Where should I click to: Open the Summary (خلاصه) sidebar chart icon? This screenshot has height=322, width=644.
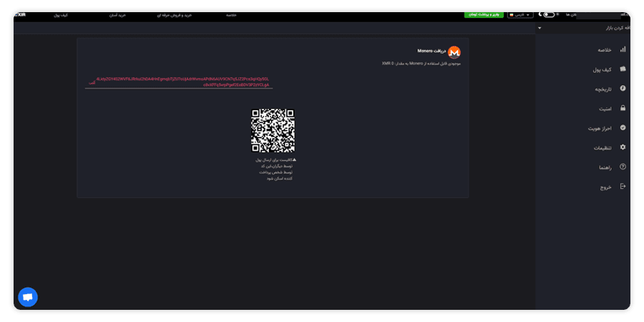[623, 49]
